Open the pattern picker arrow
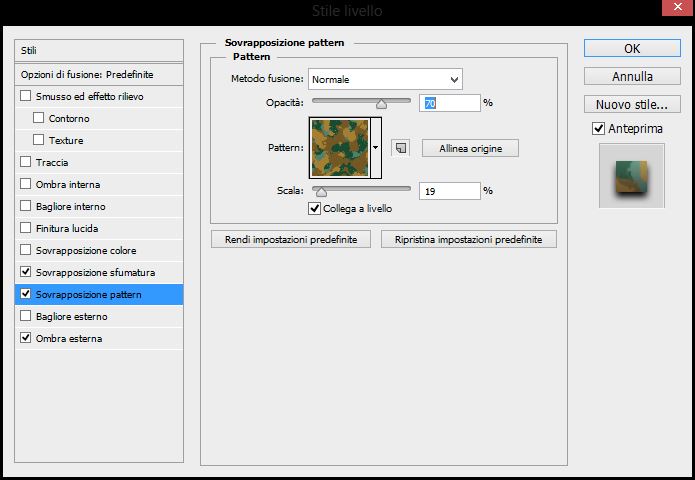 click(x=376, y=148)
